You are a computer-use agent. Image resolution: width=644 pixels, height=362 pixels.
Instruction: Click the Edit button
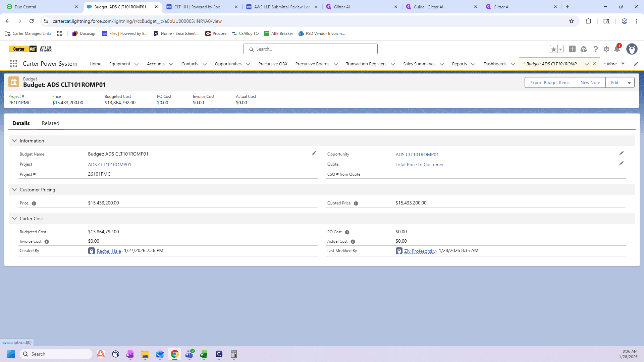pos(615,83)
